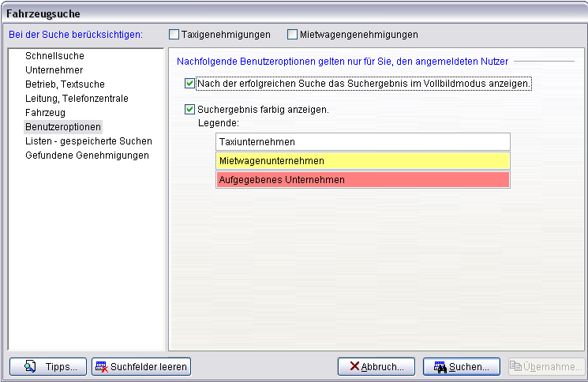Click the yellow Mietwagenunternehmen legend color
Image resolution: width=588 pixels, height=382 pixels.
click(362, 161)
